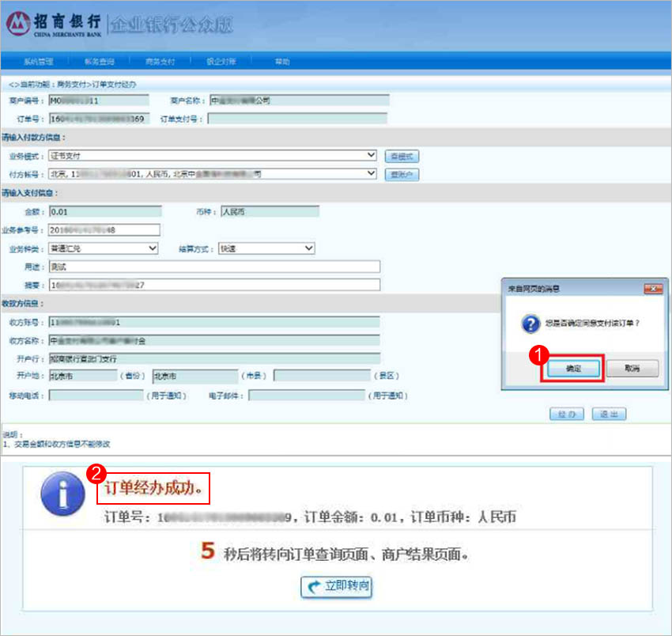Open the 系统管理 menu
Viewport: 672px width, 636px height.
click(39, 62)
